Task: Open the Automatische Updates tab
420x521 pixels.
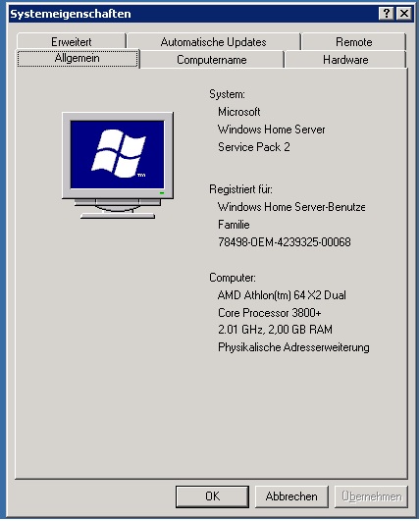Action: click(x=214, y=42)
